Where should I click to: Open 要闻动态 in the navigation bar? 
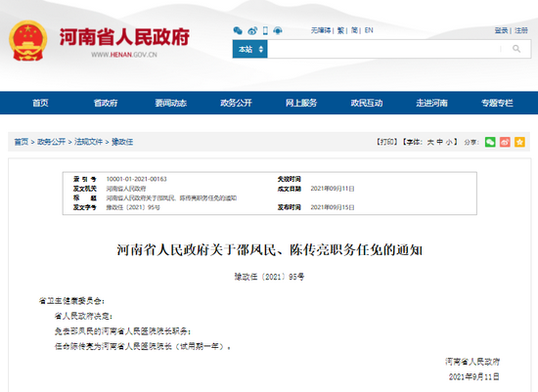tap(171, 103)
